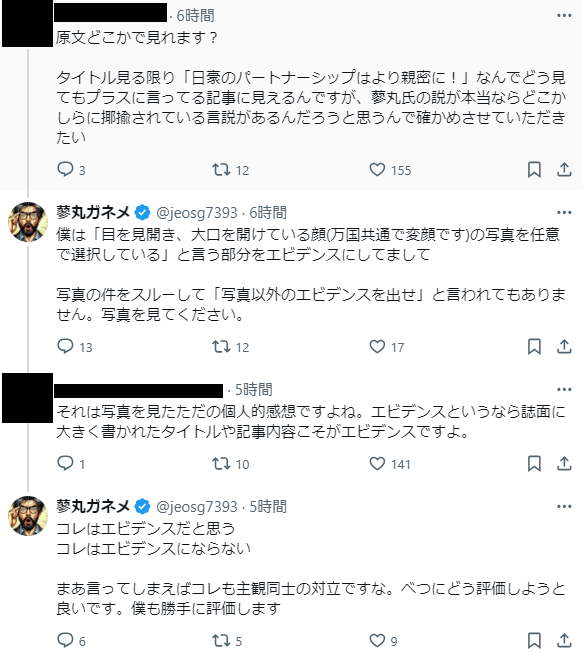This screenshot has width=583, height=656.
Task: Open more options menu on first tweet
Action: [x=564, y=15]
